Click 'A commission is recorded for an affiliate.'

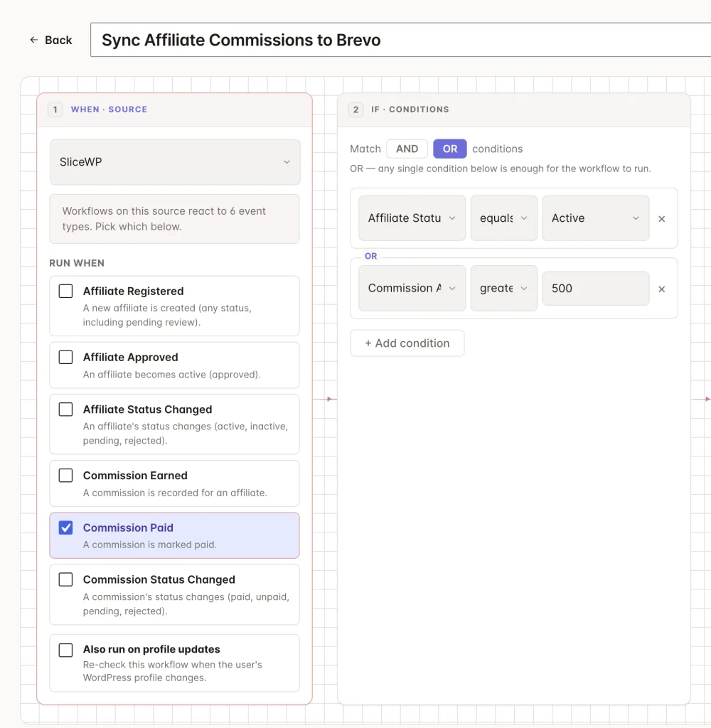click(175, 493)
